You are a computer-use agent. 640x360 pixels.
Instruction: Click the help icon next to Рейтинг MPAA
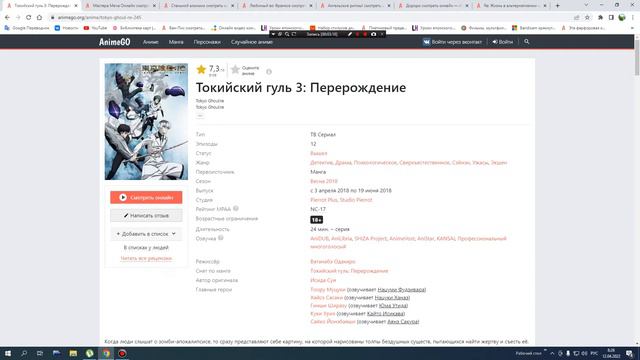click(x=236, y=209)
